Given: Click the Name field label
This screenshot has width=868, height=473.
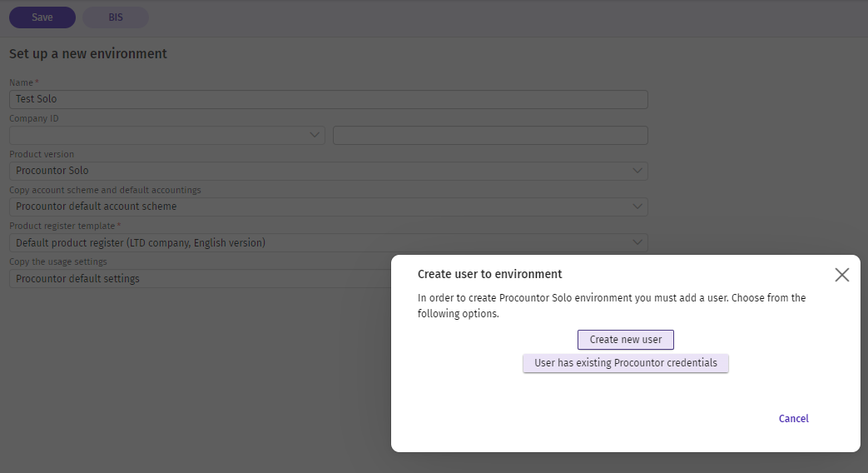Looking at the screenshot, I should [21, 82].
